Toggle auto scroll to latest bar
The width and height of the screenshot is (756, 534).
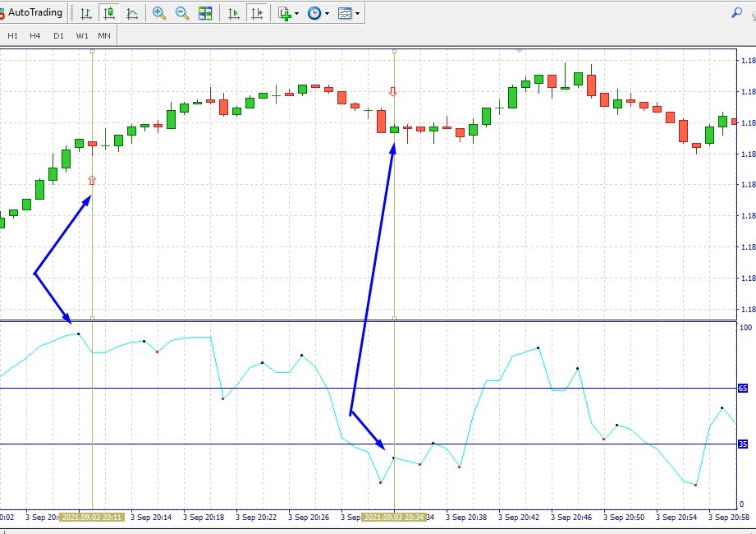coord(234,13)
